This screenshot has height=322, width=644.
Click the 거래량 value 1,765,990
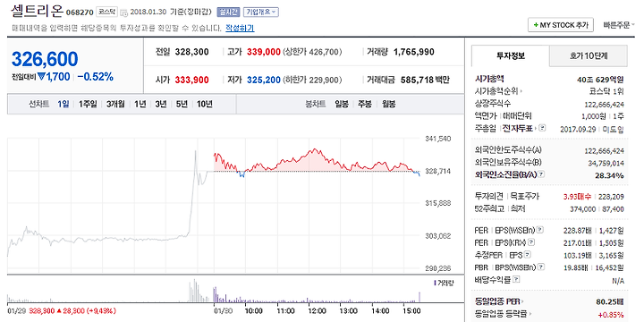pyautogui.click(x=413, y=52)
